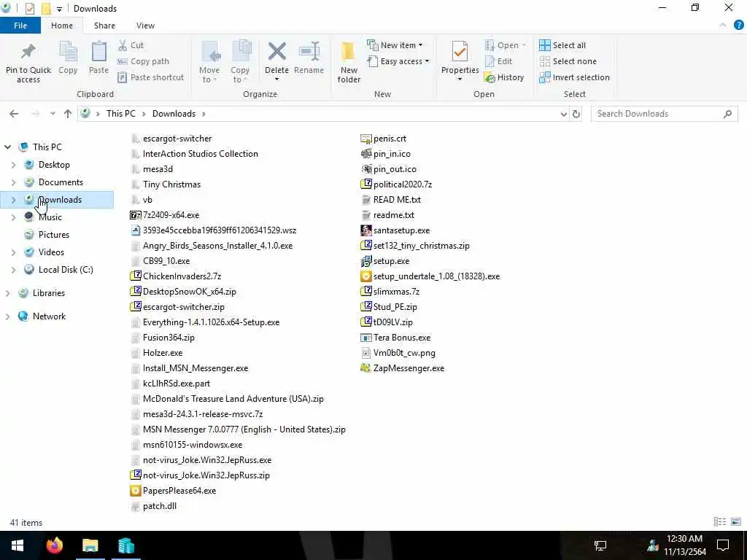Screen dimensions: 747x560
Task: Expand the Documents tree node
Action: coord(13,182)
